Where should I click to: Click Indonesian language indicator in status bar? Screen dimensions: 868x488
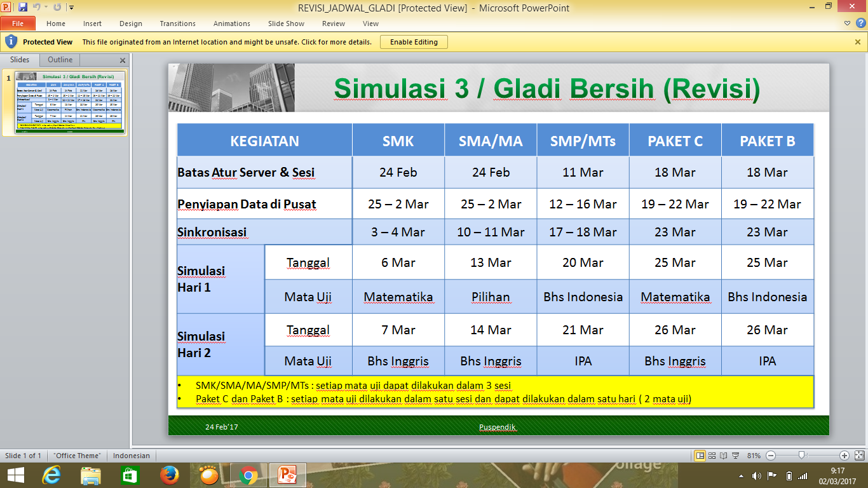pos(132,455)
